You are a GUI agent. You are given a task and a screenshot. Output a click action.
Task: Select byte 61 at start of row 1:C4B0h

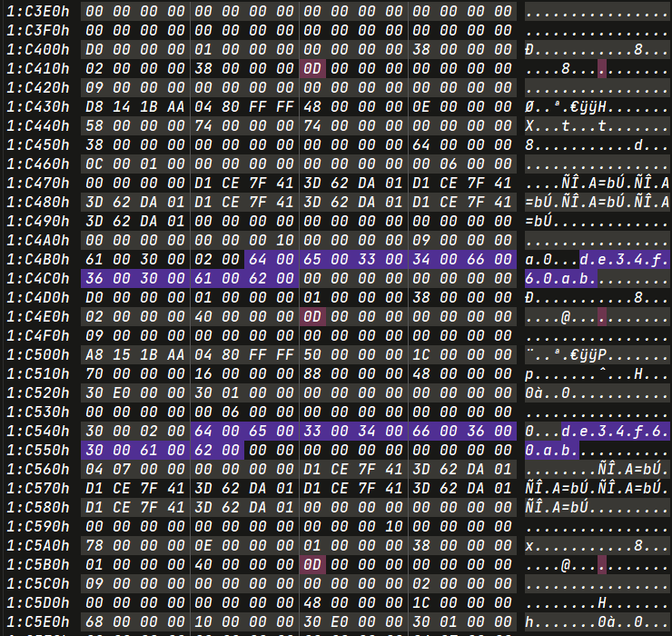(x=94, y=260)
